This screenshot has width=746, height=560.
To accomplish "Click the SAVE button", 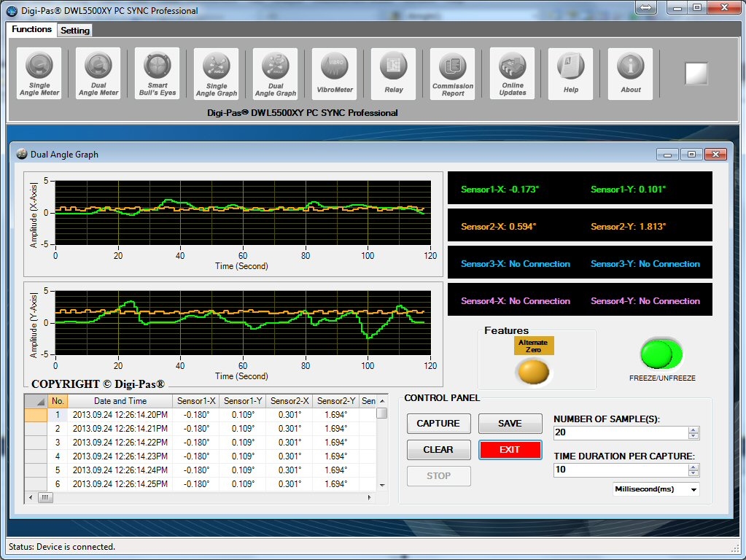I will (510, 424).
